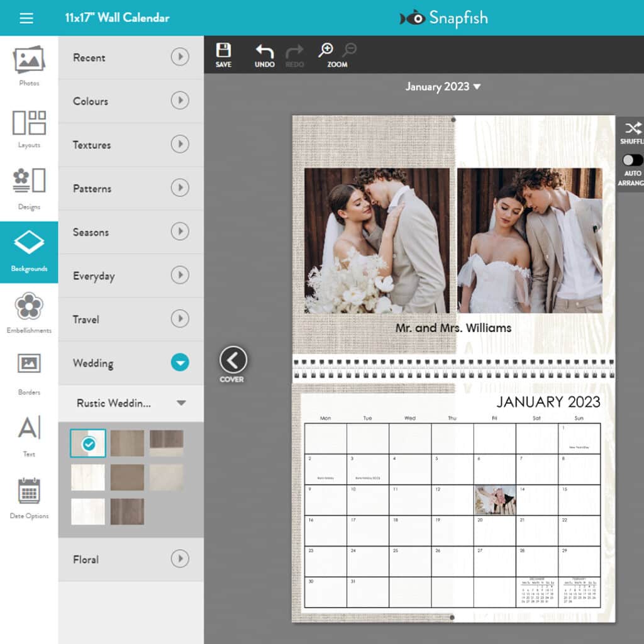Save the calendar project
The image size is (644, 644).
[x=223, y=53]
